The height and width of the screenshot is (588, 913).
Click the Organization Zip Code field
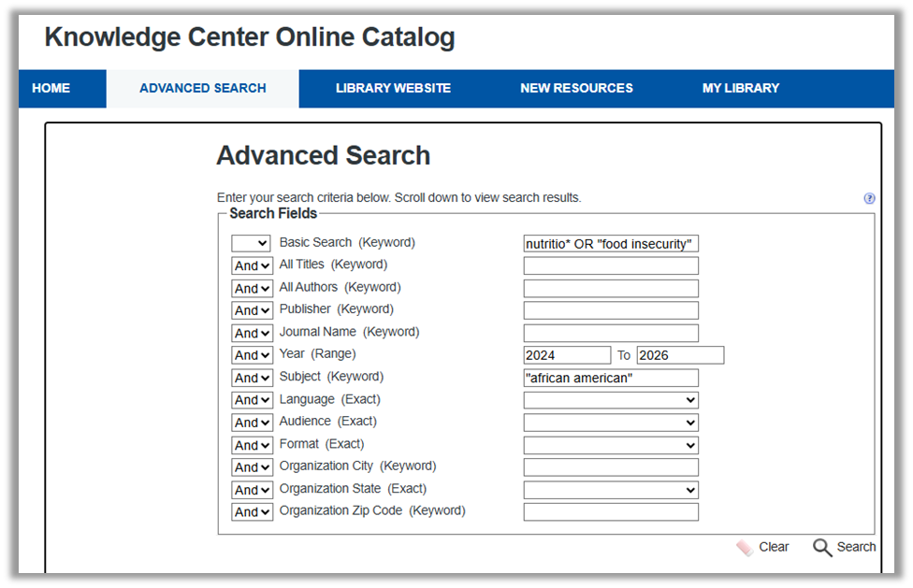point(611,511)
